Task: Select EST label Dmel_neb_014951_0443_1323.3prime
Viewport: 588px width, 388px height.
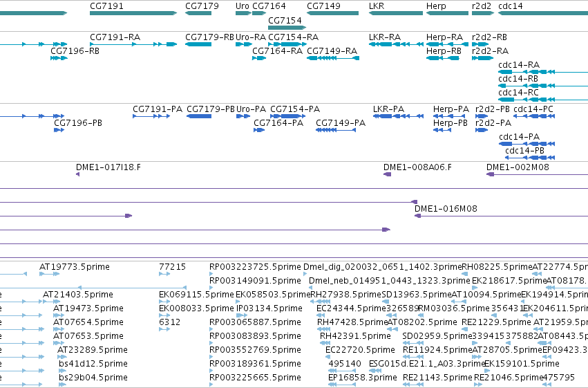Action: pyautogui.click(x=389, y=281)
